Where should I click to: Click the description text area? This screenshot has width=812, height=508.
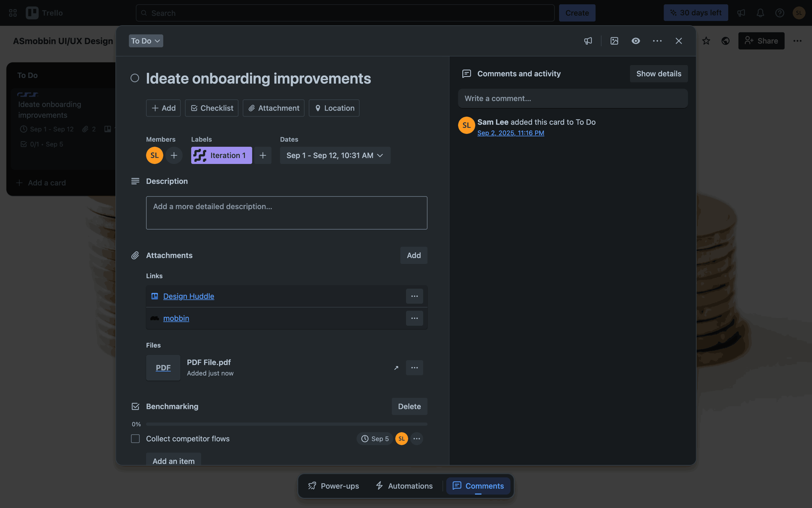coord(287,213)
